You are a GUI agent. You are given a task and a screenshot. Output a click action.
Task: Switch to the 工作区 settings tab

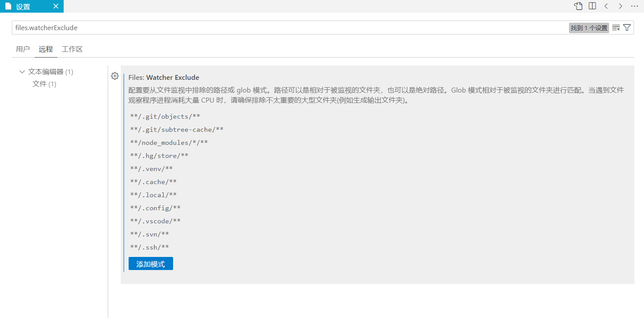pos(72,49)
